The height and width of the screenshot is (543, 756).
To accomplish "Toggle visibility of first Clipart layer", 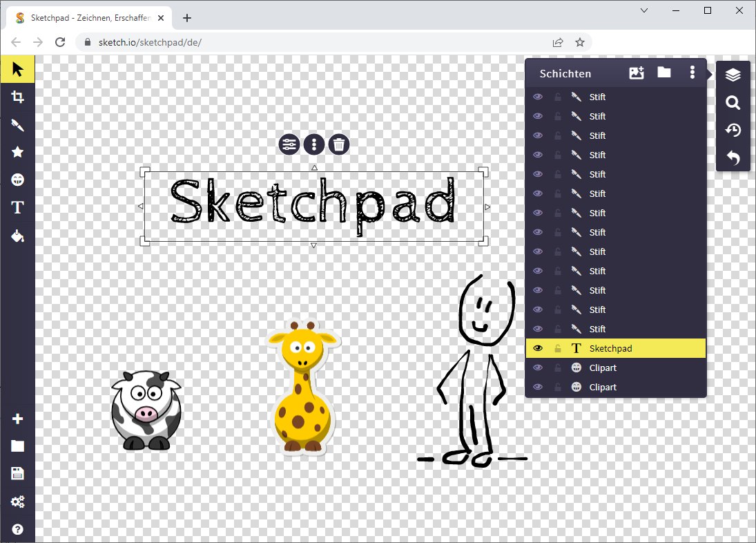I will 538,368.
